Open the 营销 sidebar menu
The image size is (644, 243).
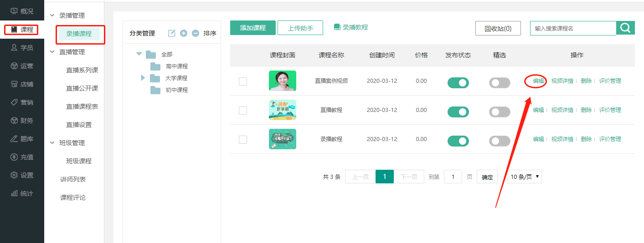[22, 102]
